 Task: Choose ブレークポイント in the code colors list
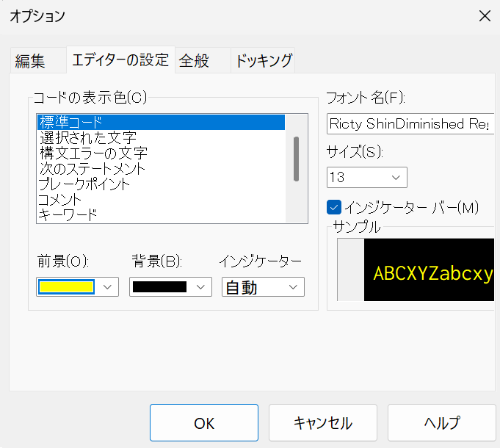(161, 184)
